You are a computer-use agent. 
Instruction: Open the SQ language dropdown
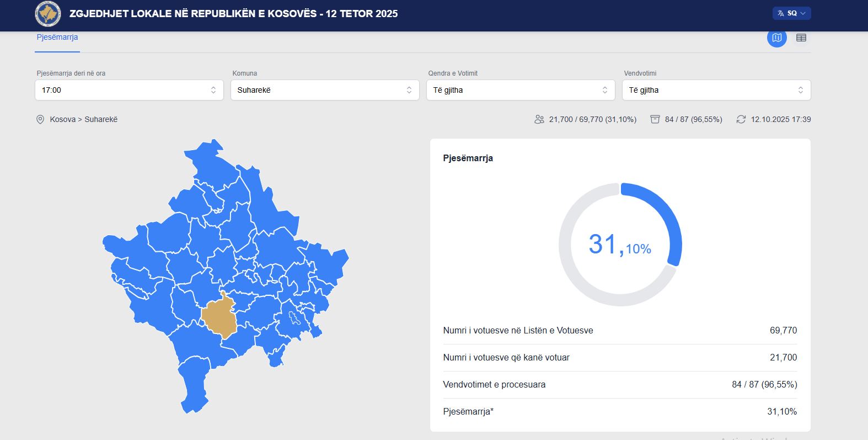click(792, 13)
